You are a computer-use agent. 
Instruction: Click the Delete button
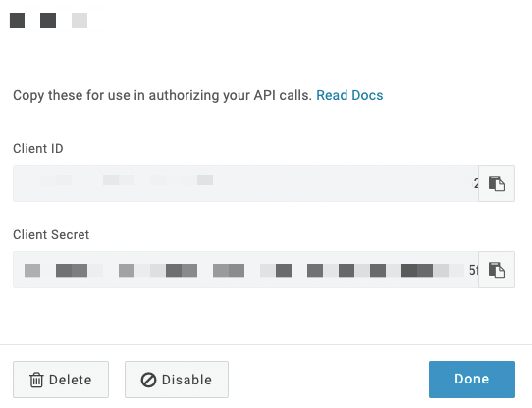[61, 380]
